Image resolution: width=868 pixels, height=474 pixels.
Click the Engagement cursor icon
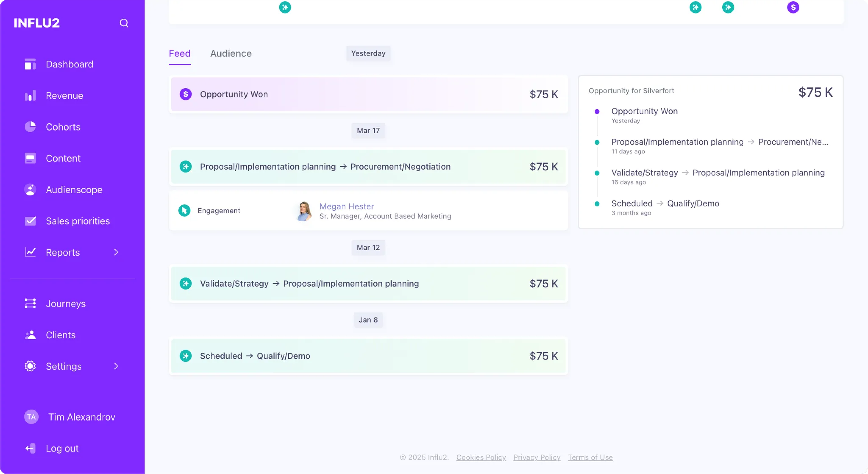tap(184, 211)
